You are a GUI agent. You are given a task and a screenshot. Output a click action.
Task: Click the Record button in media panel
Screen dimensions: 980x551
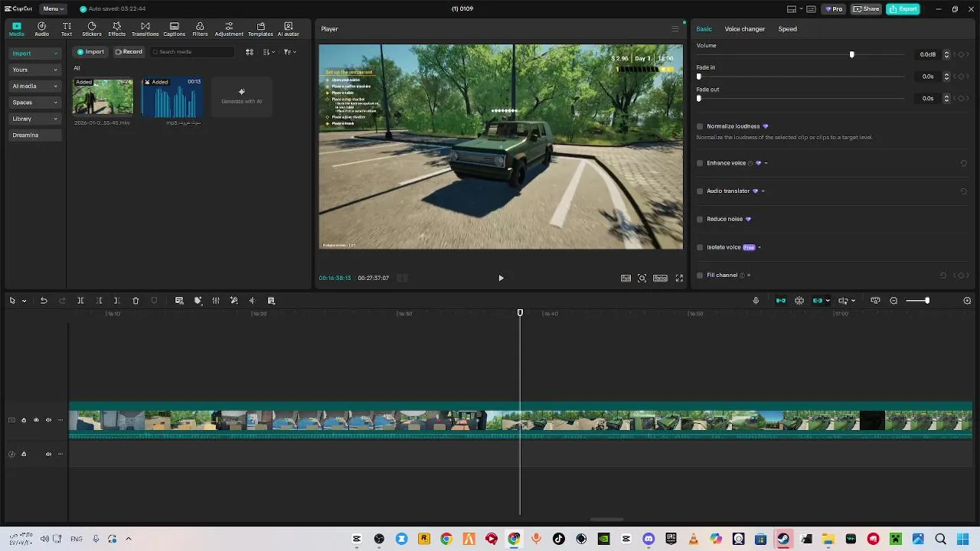pyautogui.click(x=129, y=52)
